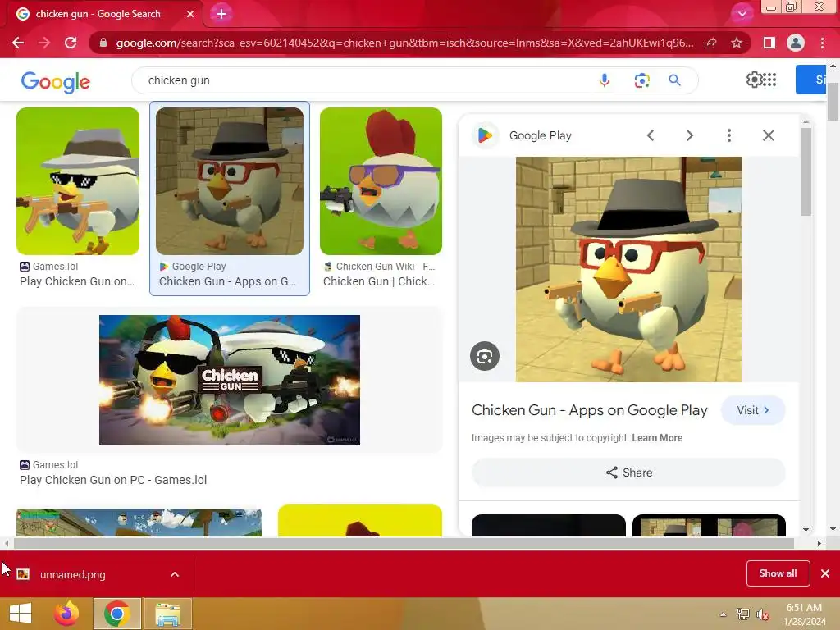
Task: Open the Learn More copyright link
Action: pos(657,438)
